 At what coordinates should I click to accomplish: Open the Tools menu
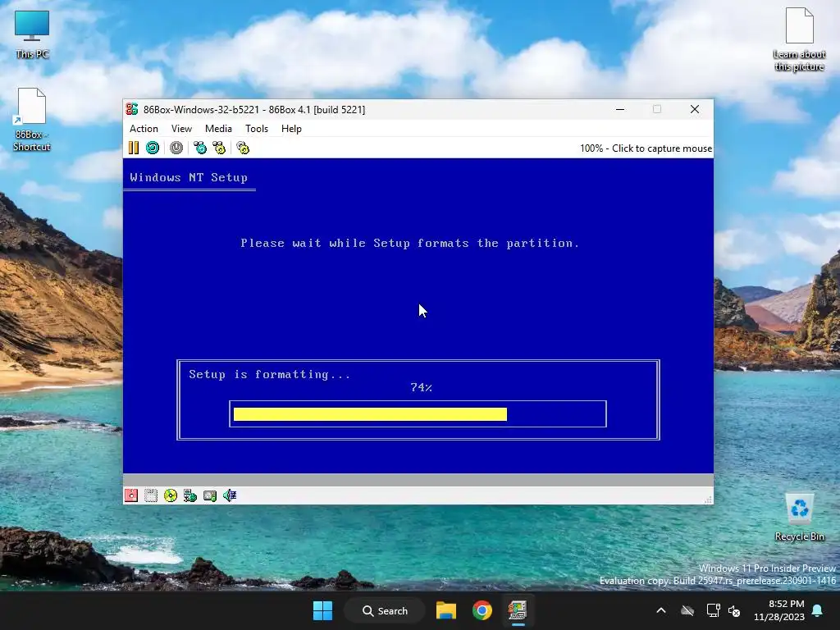(257, 129)
